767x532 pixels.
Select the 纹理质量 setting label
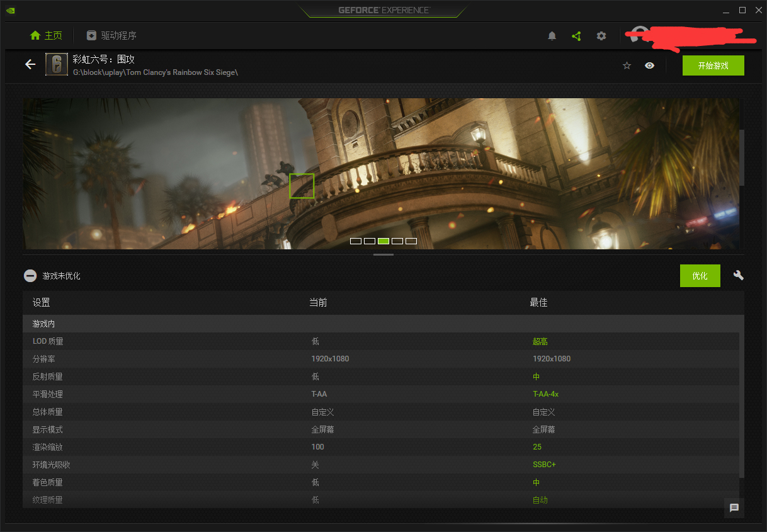[x=48, y=500]
